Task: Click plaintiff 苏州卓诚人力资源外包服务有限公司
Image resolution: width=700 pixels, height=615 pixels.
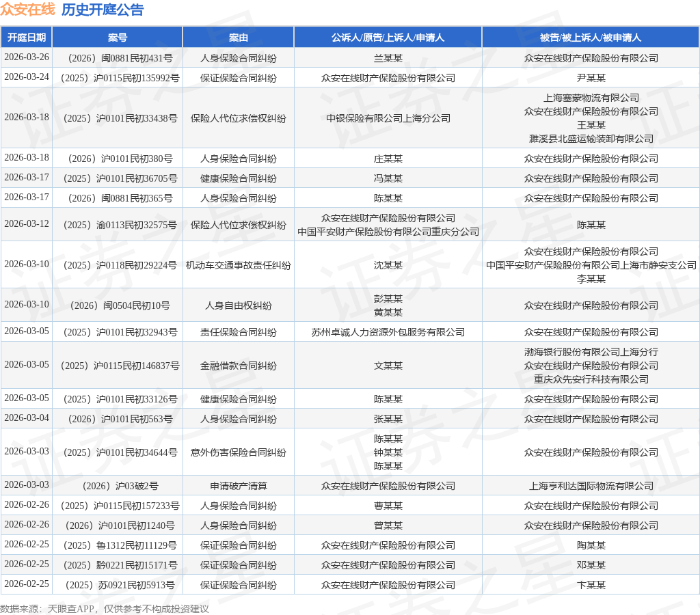Action: point(388,332)
